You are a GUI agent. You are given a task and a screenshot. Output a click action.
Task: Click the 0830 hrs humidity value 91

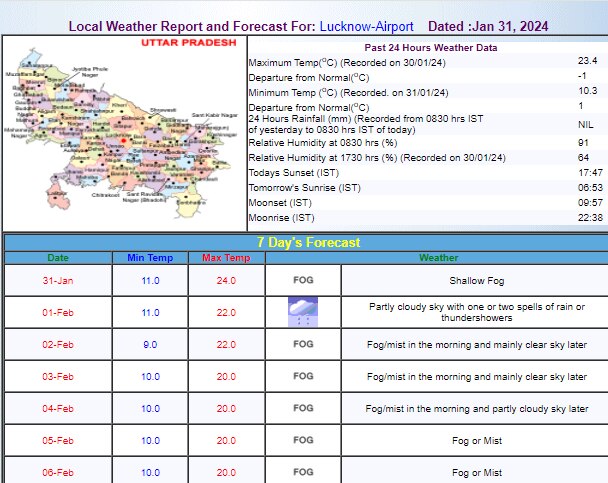pos(583,143)
